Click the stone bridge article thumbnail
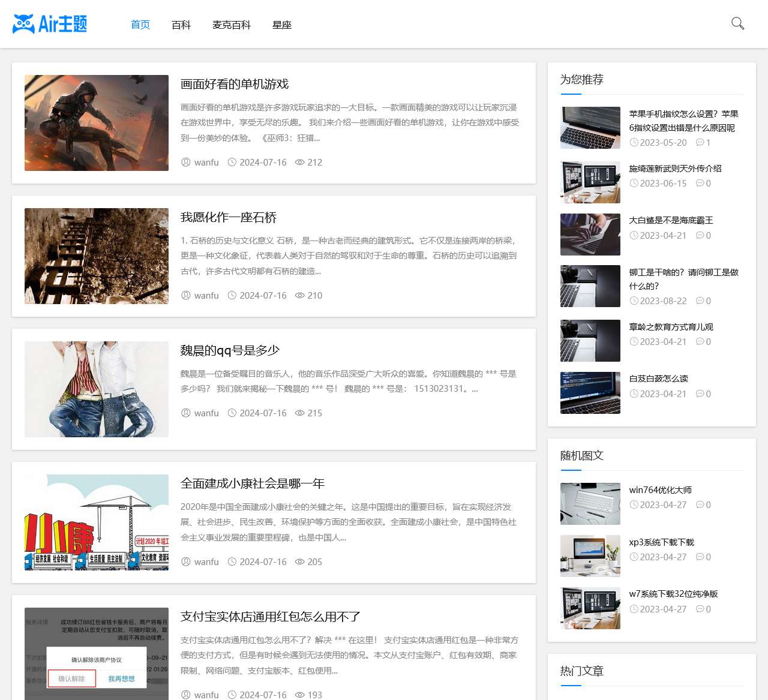The image size is (768, 700). pos(97,256)
